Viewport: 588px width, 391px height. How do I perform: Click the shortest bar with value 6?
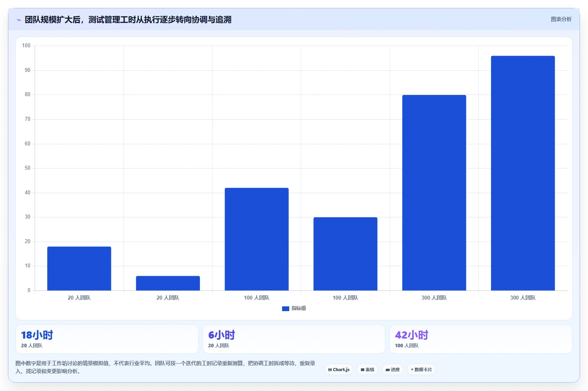coord(168,283)
